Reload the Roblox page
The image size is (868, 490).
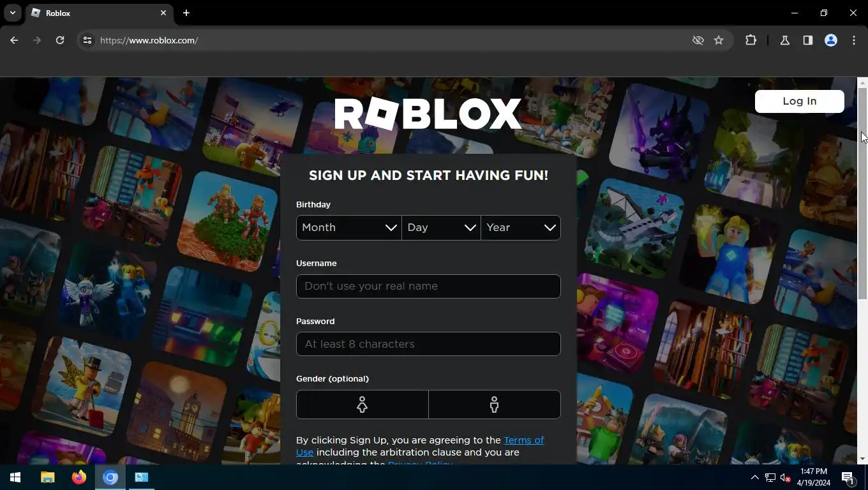point(60,40)
